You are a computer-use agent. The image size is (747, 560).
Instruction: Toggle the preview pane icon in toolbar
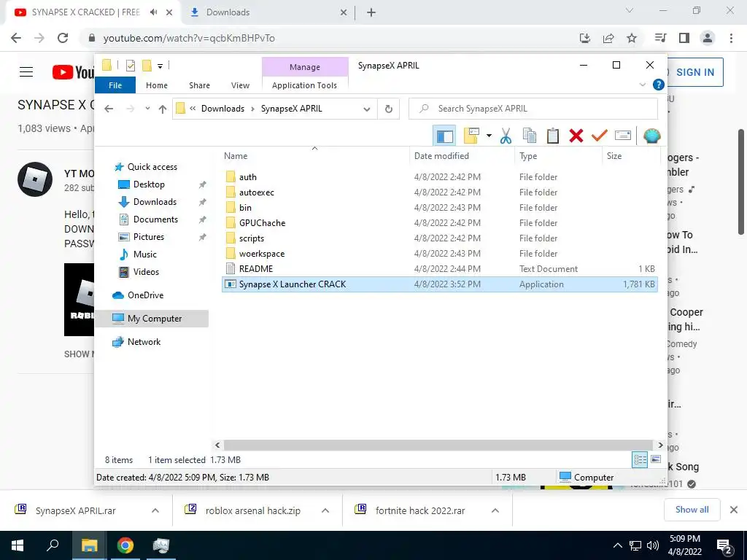pyautogui.click(x=444, y=136)
